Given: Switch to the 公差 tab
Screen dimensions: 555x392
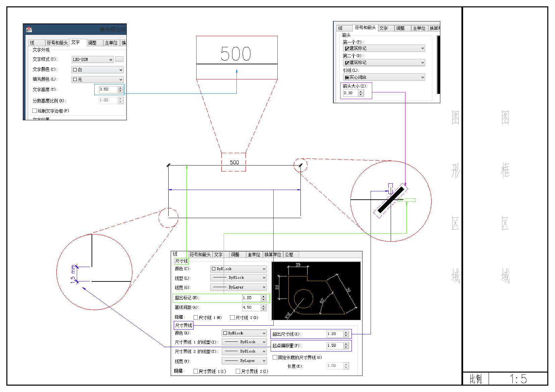Looking at the screenshot, I should point(289,255).
